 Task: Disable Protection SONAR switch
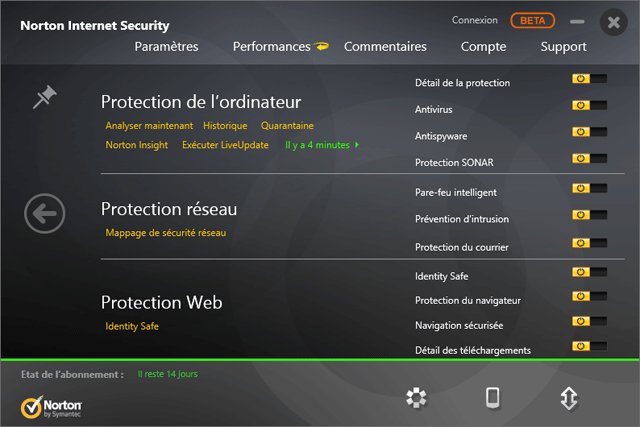(x=589, y=158)
